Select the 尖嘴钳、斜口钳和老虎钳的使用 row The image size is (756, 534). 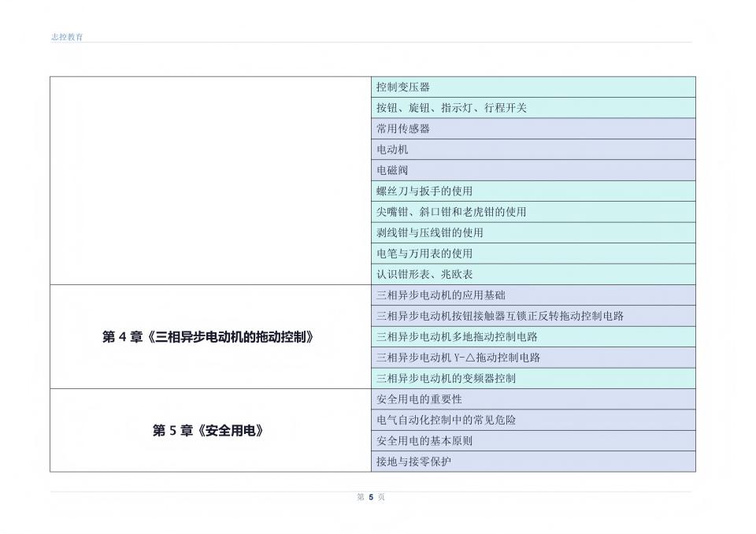[533, 212]
